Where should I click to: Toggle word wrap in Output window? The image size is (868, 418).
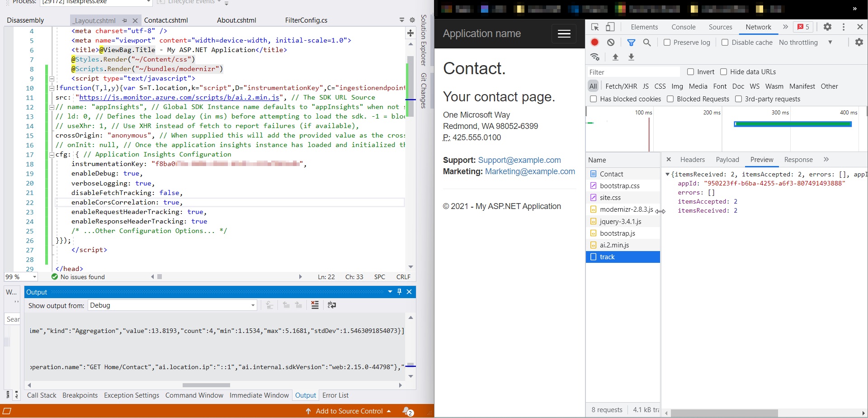tap(332, 305)
